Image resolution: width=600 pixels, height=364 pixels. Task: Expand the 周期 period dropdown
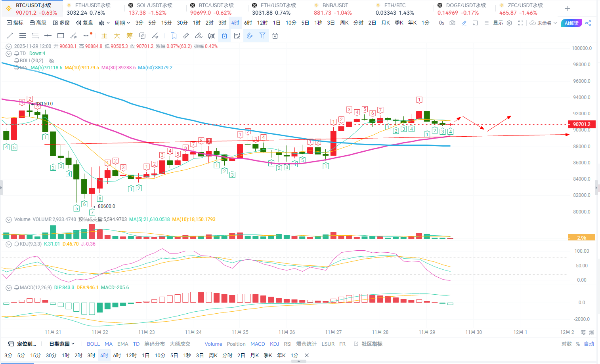[x=122, y=23]
